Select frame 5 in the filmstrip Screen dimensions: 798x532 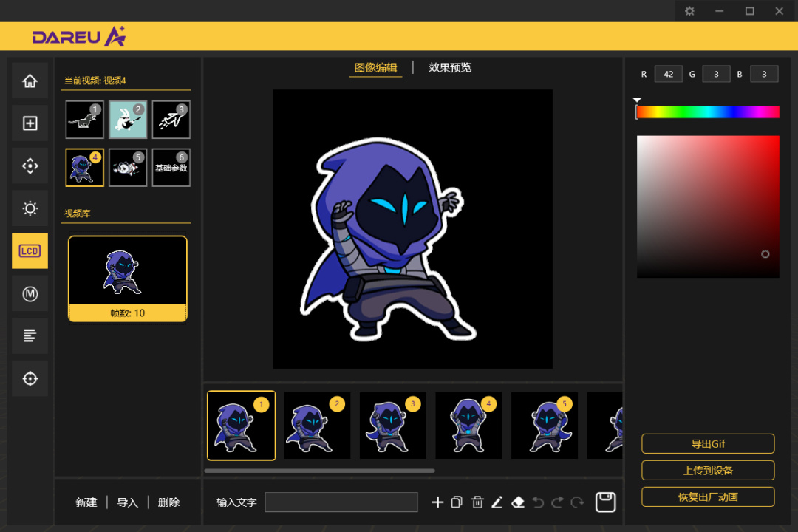pyautogui.click(x=545, y=426)
